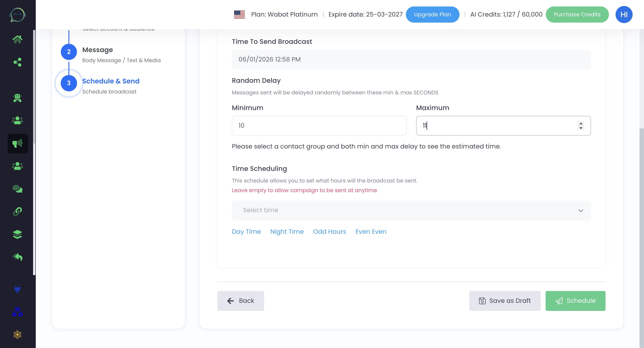
Task: Select the Day Time preset link
Action: pyautogui.click(x=246, y=231)
